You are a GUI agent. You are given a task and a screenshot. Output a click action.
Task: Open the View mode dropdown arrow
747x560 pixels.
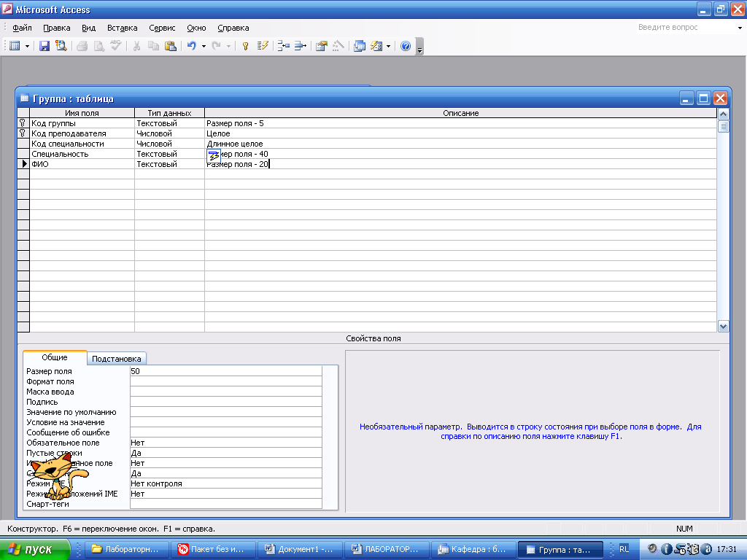coord(27,46)
